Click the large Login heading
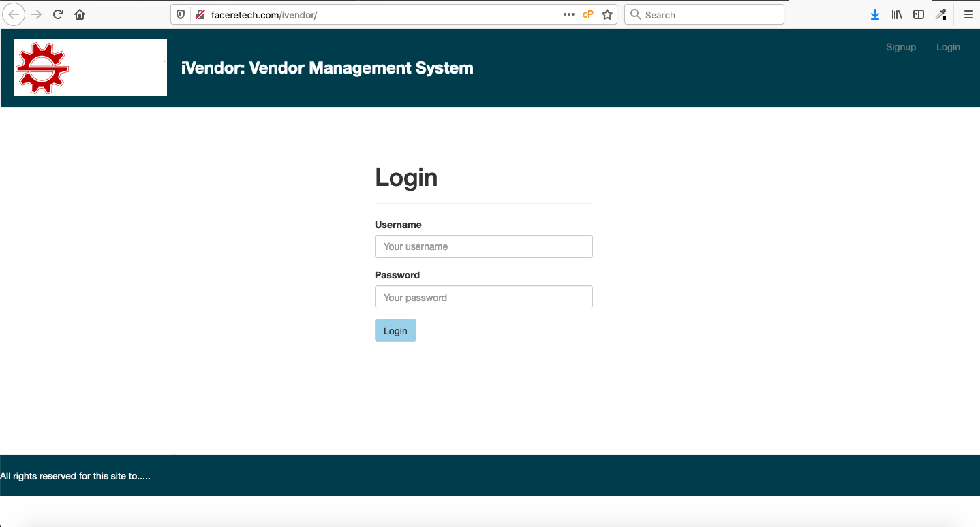This screenshot has height=527, width=980. coord(406,178)
